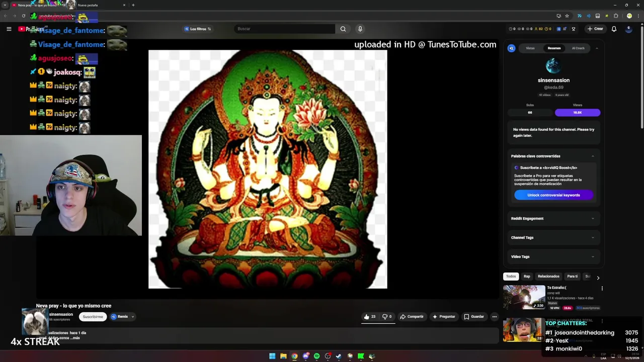Open Chrome tab search dropdown
Image resolution: width=644 pixels, height=362 pixels.
[5, 5]
